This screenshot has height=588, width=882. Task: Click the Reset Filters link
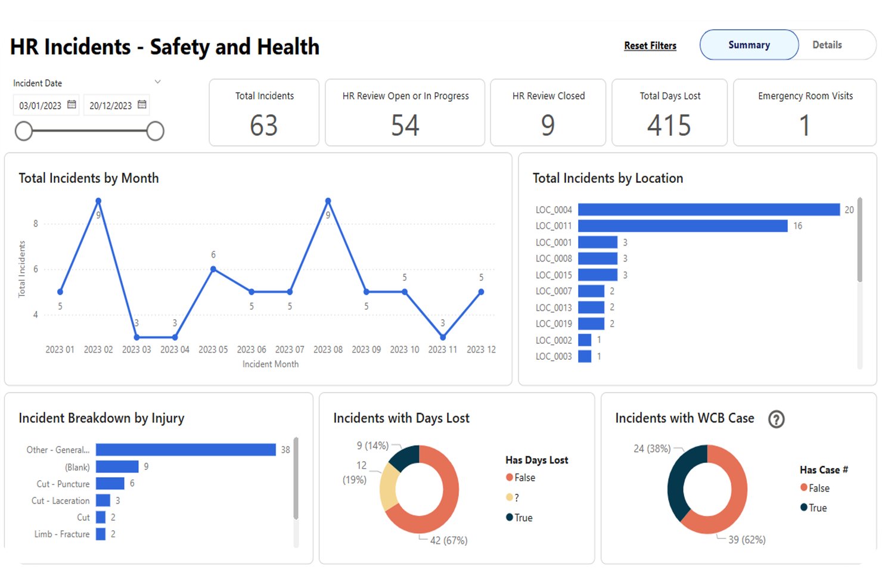(x=650, y=46)
